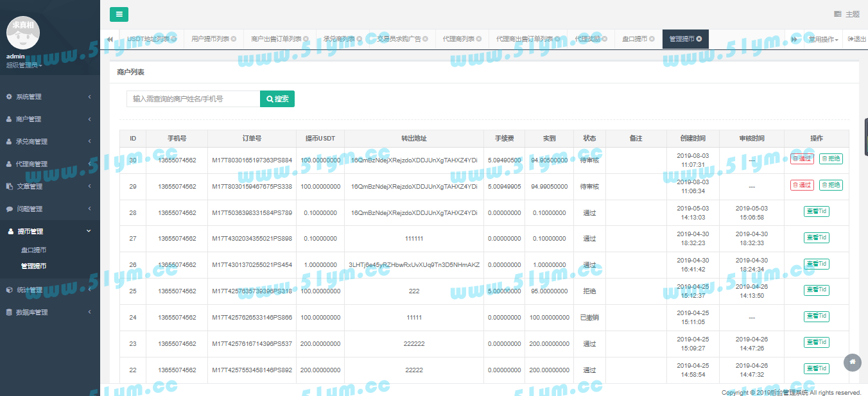Close the 承兑商列表 tab
The width and height of the screenshot is (868, 396).
360,39
